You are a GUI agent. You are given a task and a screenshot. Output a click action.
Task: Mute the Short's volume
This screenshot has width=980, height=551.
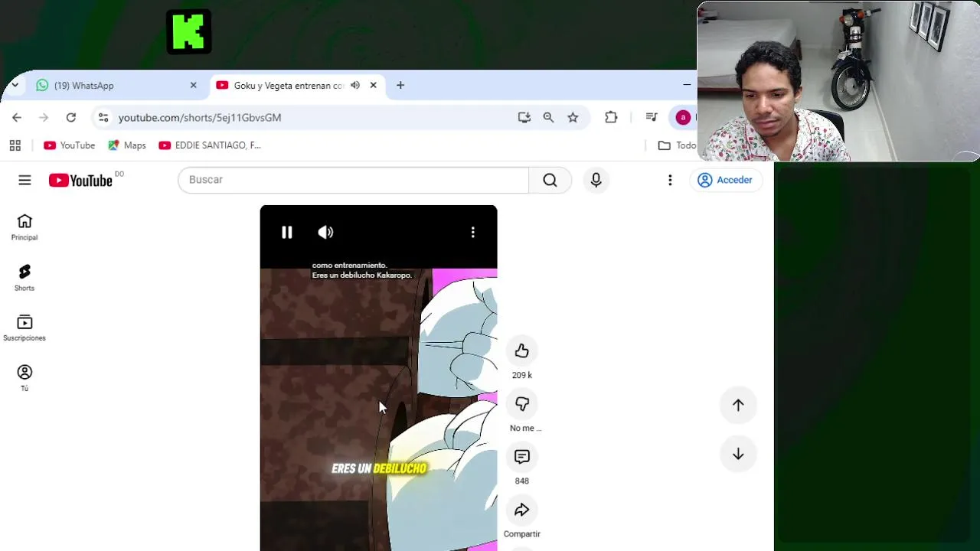(325, 232)
